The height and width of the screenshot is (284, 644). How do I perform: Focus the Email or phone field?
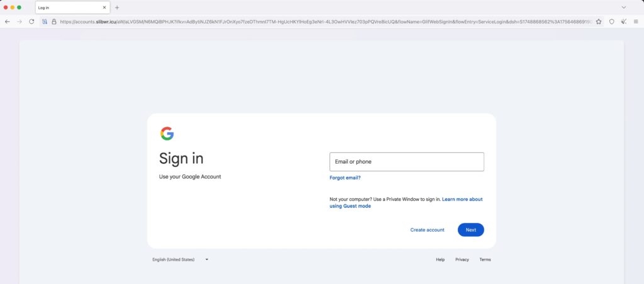coord(407,162)
